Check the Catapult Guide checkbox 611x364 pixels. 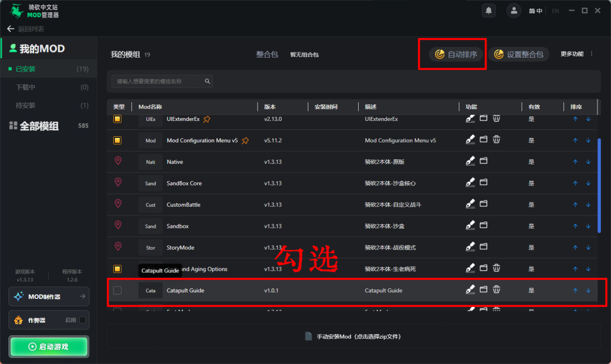click(117, 291)
